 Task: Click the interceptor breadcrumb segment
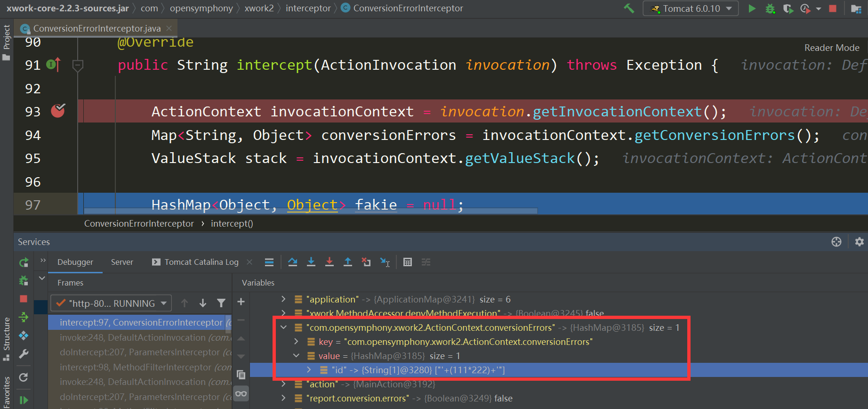[x=308, y=8]
